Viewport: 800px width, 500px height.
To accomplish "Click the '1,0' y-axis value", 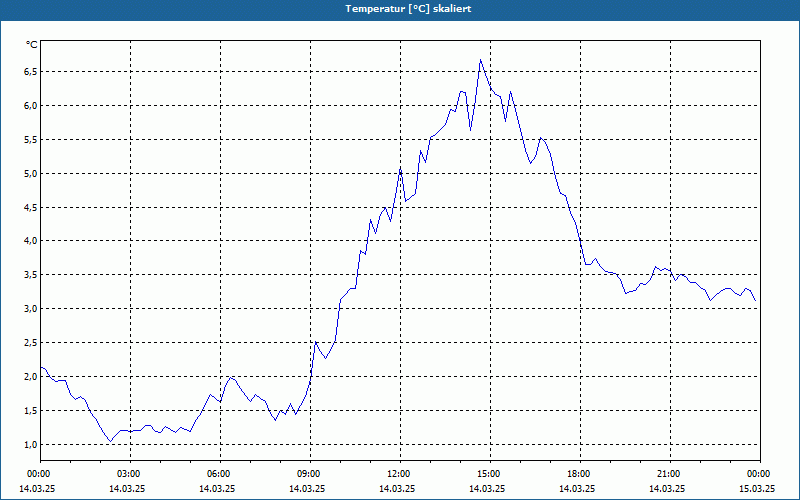I will (x=30, y=444).
